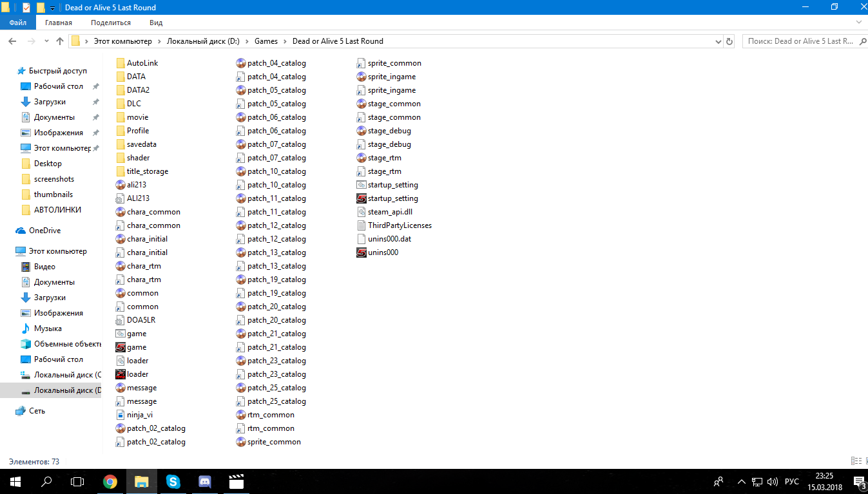Navigate to Games in the address bar breadcrumb

(266, 41)
